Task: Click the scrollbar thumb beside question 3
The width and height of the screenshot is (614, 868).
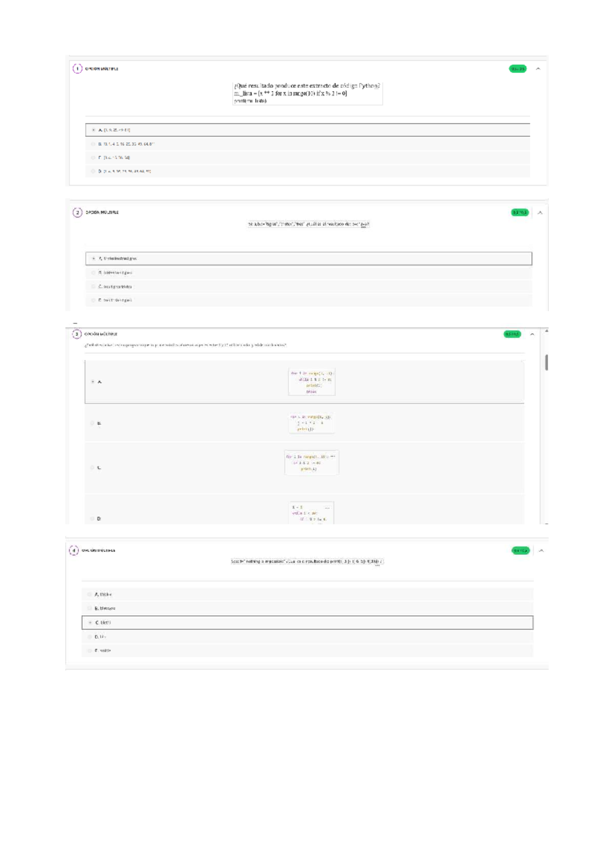Action: [546, 362]
